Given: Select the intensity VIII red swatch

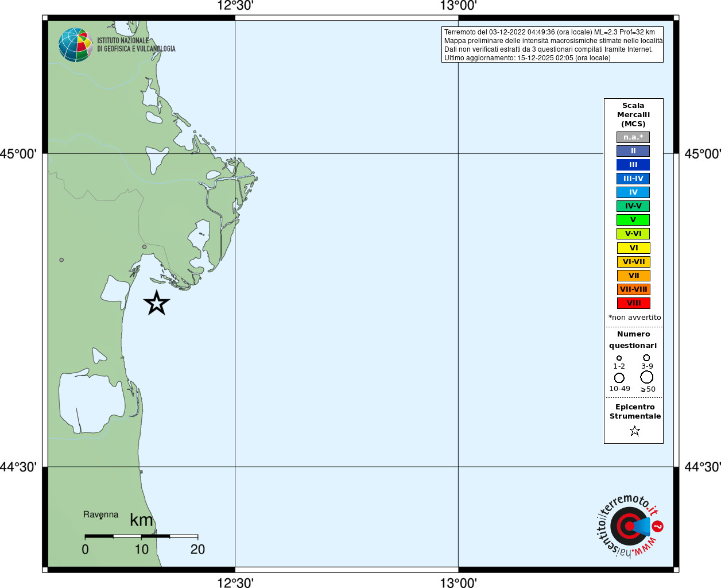Looking at the screenshot, I should (x=633, y=303).
